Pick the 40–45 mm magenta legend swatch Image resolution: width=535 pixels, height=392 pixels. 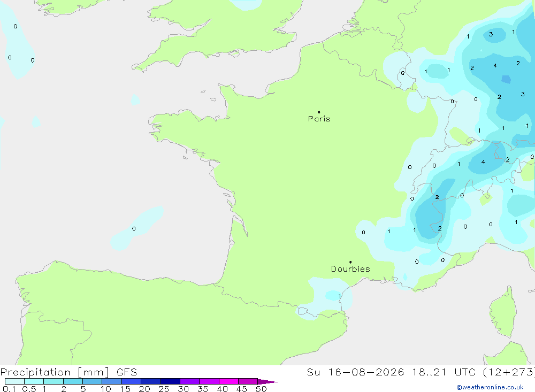[x=228, y=381]
